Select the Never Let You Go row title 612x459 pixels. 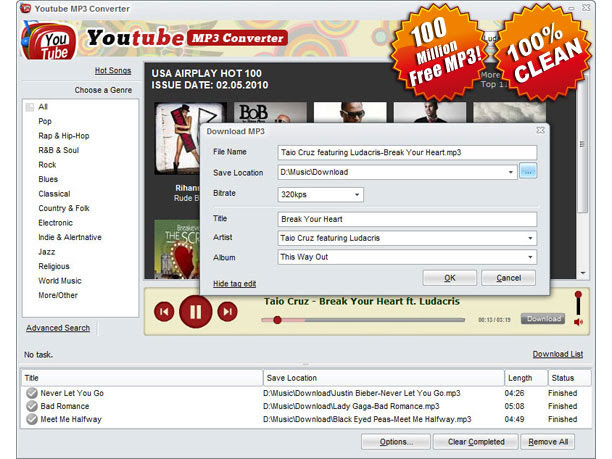pyautogui.click(x=72, y=393)
